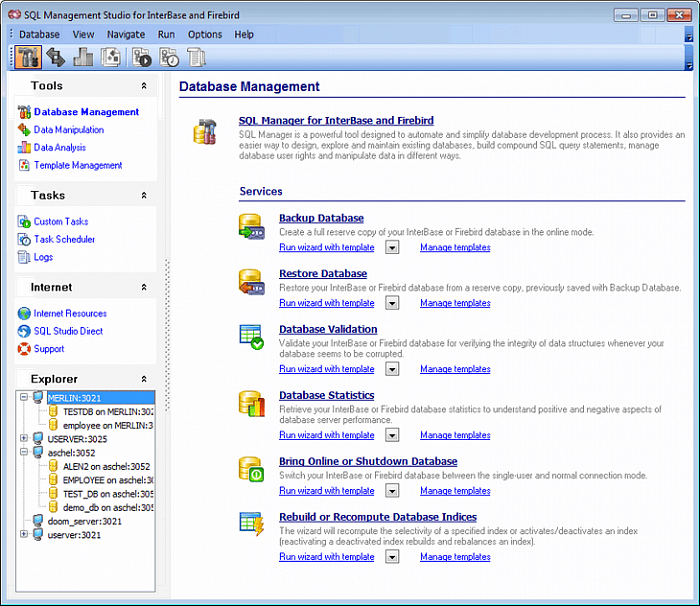Click the Database Validation heading link
700x606 pixels.
tap(328, 330)
